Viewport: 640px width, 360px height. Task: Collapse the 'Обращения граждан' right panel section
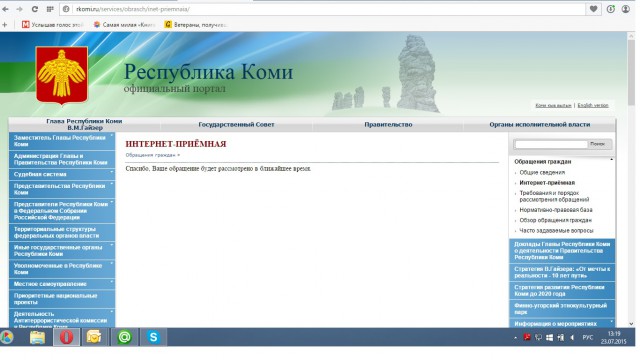pyautogui.click(x=611, y=160)
